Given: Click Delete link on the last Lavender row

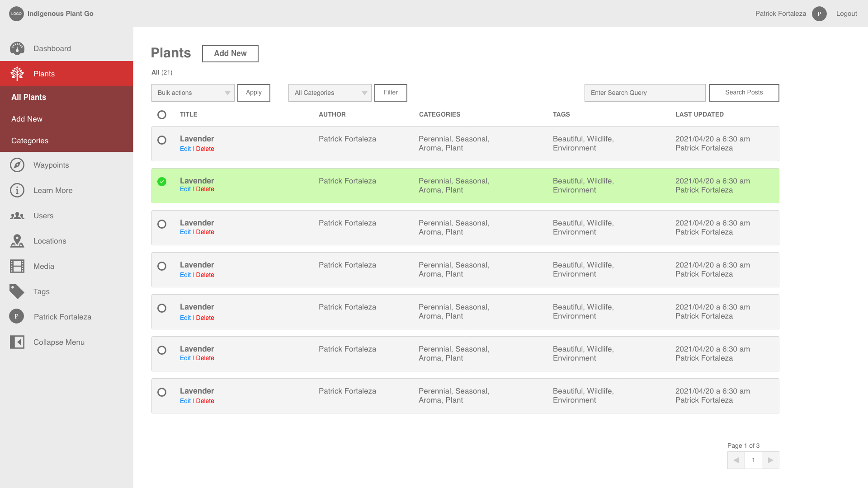Looking at the screenshot, I should 205,401.
